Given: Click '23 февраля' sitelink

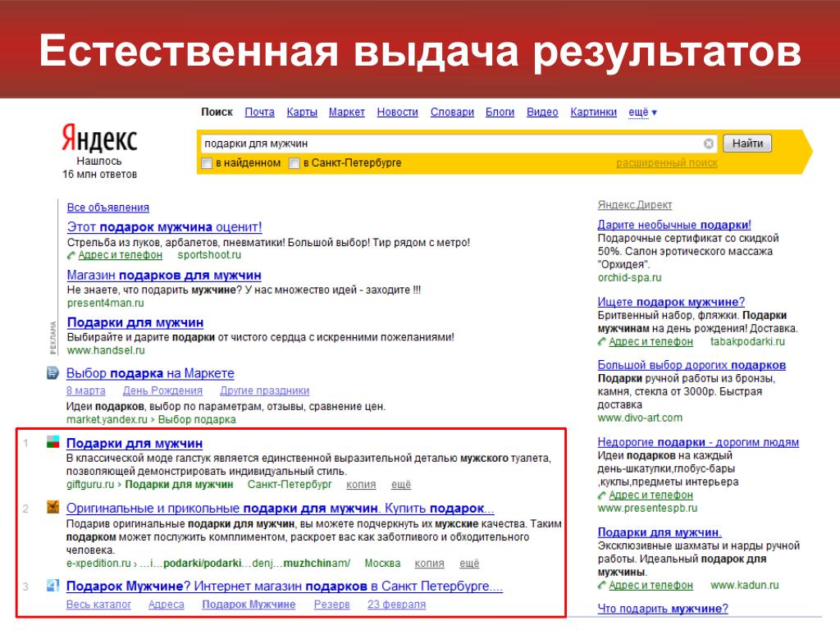Looking at the screenshot, I should [396, 605].
